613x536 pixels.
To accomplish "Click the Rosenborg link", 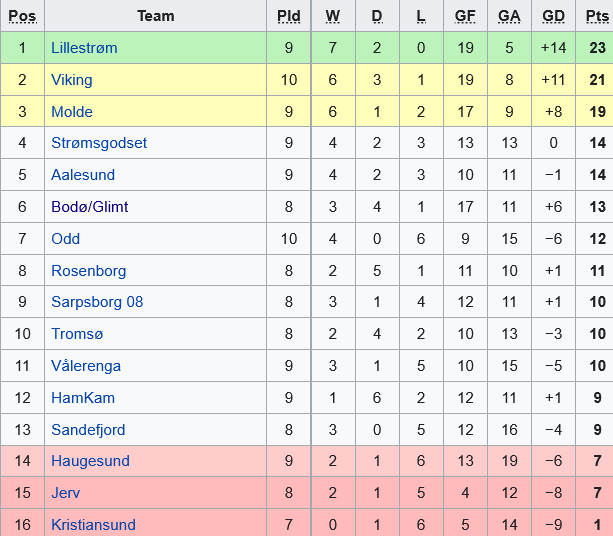I will [86, 271].
